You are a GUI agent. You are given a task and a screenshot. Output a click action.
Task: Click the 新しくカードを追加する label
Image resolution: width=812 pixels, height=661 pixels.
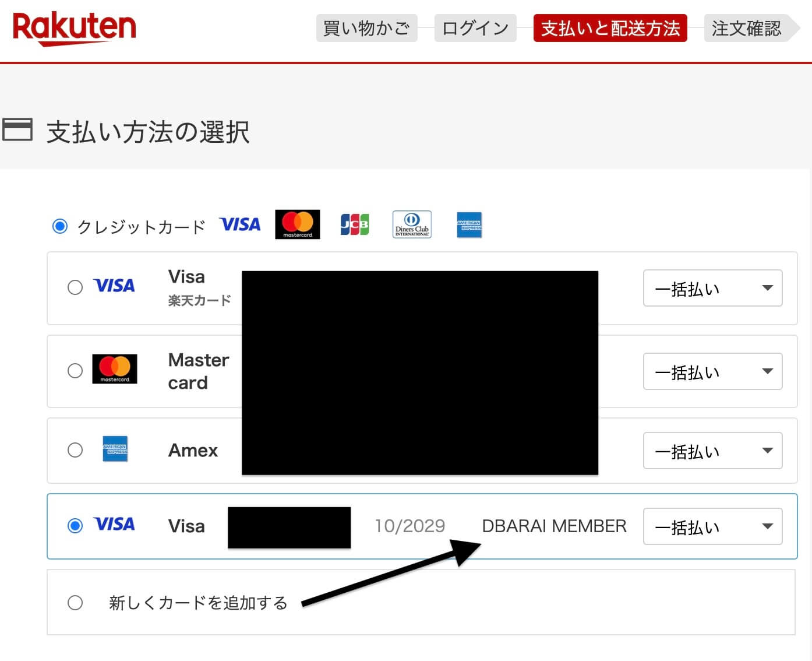tap(198, 603)
